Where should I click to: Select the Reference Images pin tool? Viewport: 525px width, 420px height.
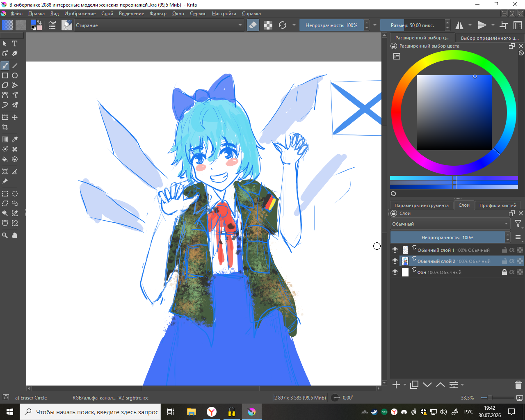(x=5, y=181)
